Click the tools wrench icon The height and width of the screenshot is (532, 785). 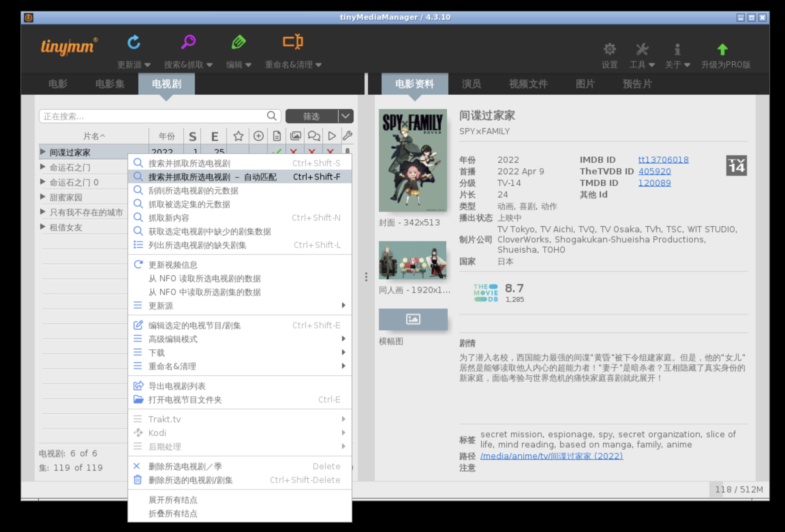[x=642, y=49]
